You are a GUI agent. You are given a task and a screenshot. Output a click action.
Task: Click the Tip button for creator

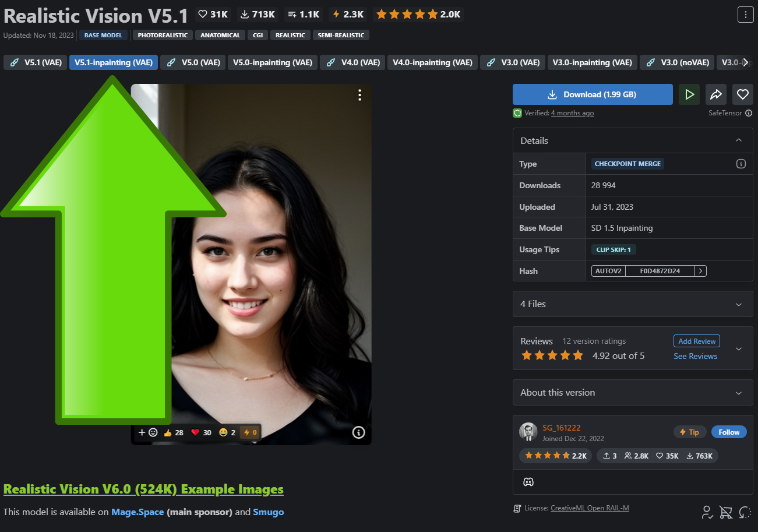point(690,432)
